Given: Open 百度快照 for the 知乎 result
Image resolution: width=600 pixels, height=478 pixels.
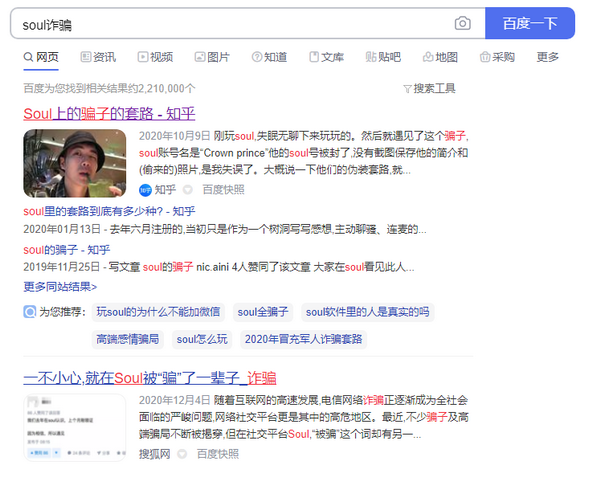Looking at the screenshot, I should 223,190.
